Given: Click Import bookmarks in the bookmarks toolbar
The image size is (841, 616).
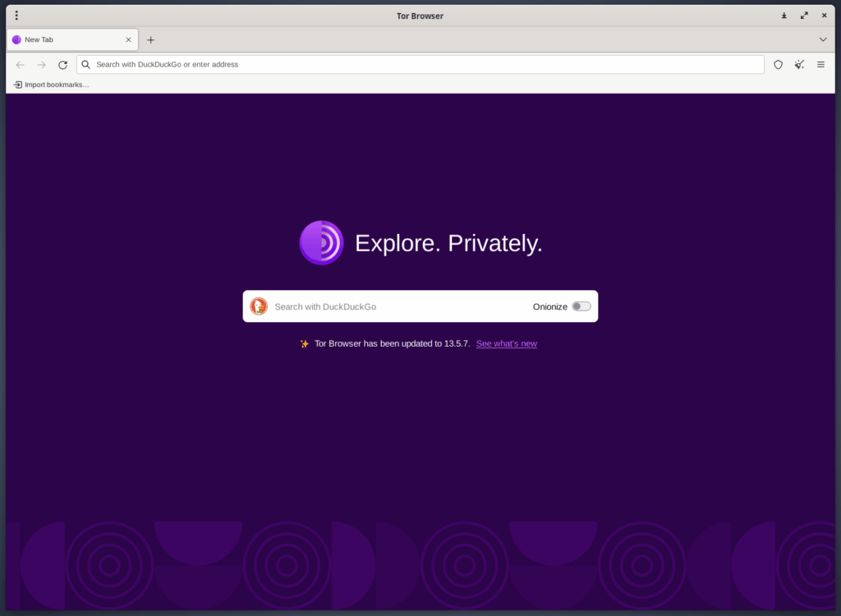Looking at the screenshot, I should [52, 85].
